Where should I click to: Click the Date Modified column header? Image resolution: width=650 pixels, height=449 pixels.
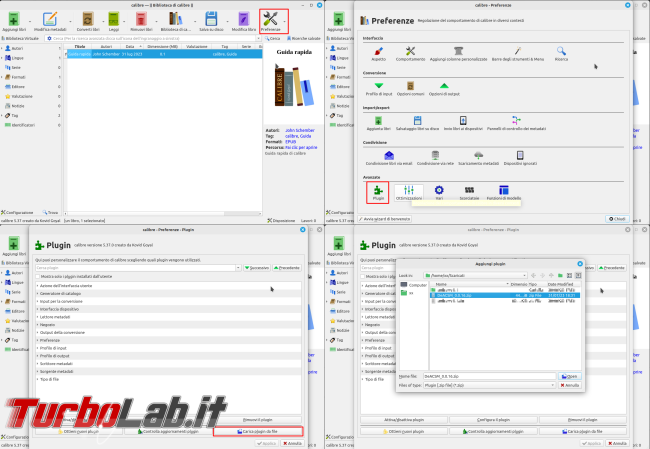[x=563, y=284]
